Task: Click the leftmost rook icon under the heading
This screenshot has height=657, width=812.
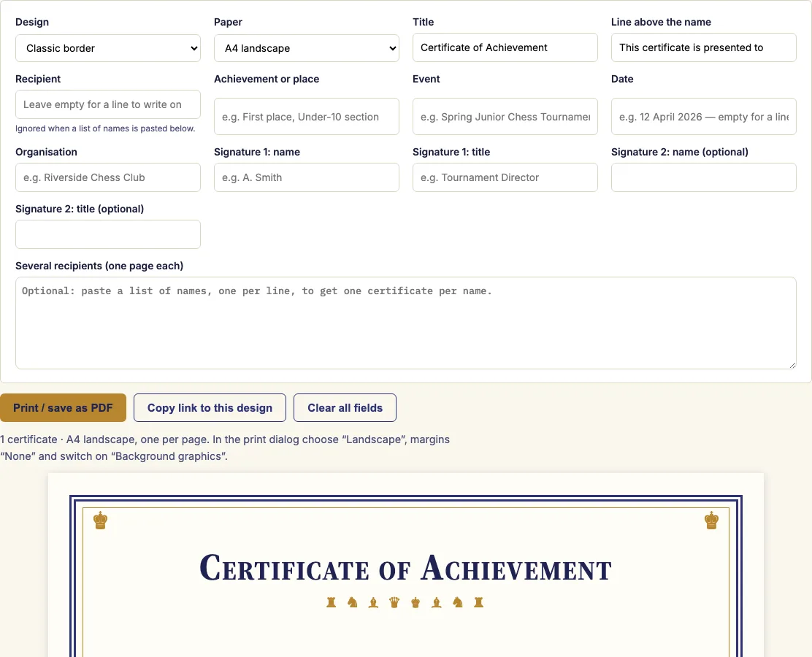Action: click(332, 602)
